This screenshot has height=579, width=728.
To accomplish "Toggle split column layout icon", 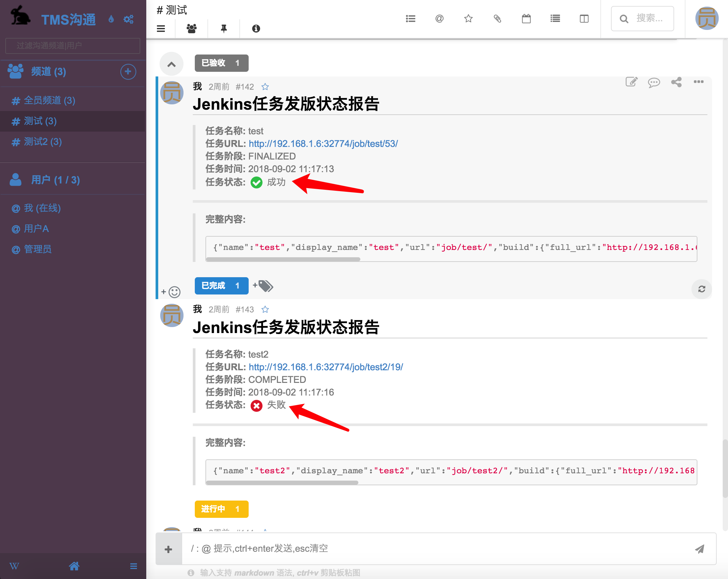I will pyautogui.click(x=584, y=19).
